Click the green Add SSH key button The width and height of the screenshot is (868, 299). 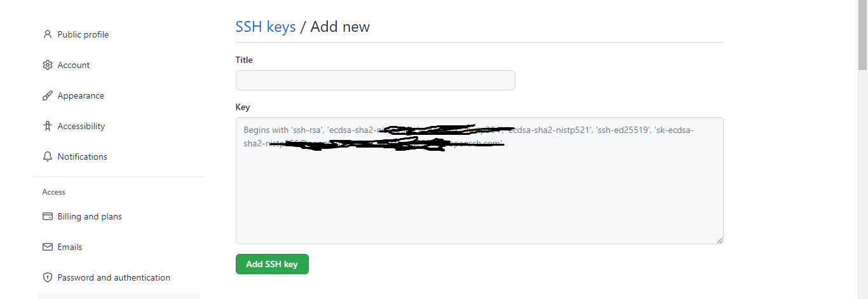coord(272,264)
